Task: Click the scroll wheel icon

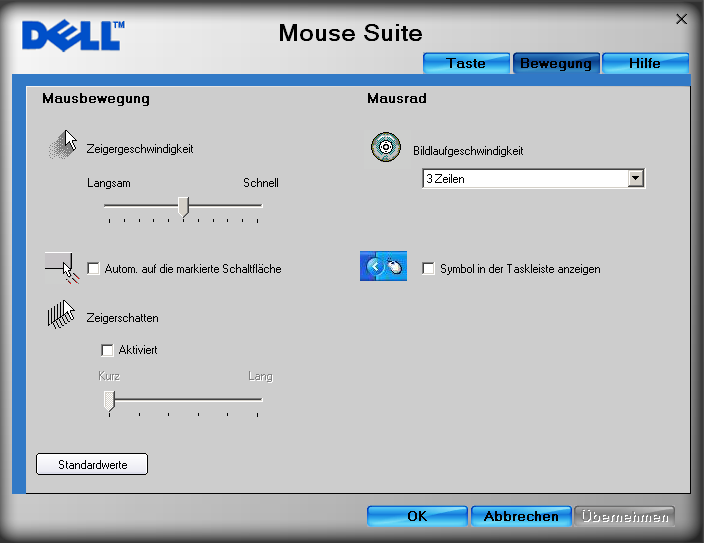Action: pyautogui.click(x=386, y=147)
